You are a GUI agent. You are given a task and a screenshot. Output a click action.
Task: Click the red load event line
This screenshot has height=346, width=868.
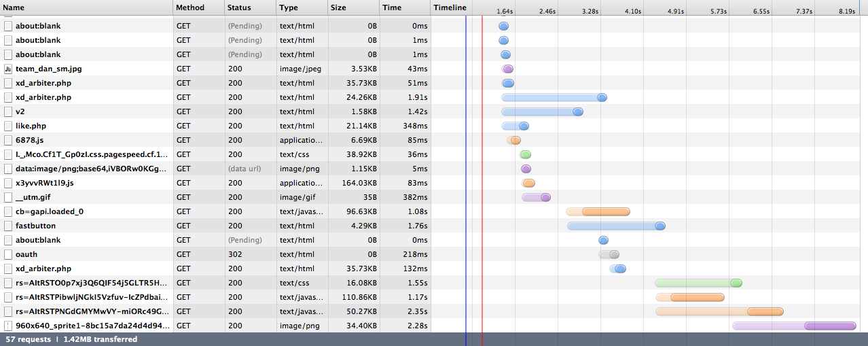482,170
